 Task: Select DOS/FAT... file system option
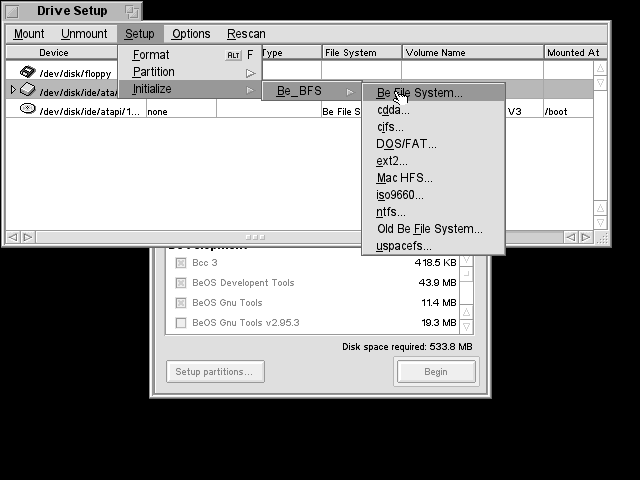(433, 144)
